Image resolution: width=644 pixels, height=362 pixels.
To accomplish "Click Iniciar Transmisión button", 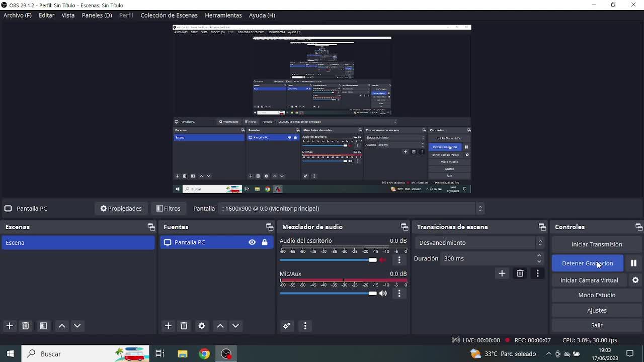I will pos(597,244).
